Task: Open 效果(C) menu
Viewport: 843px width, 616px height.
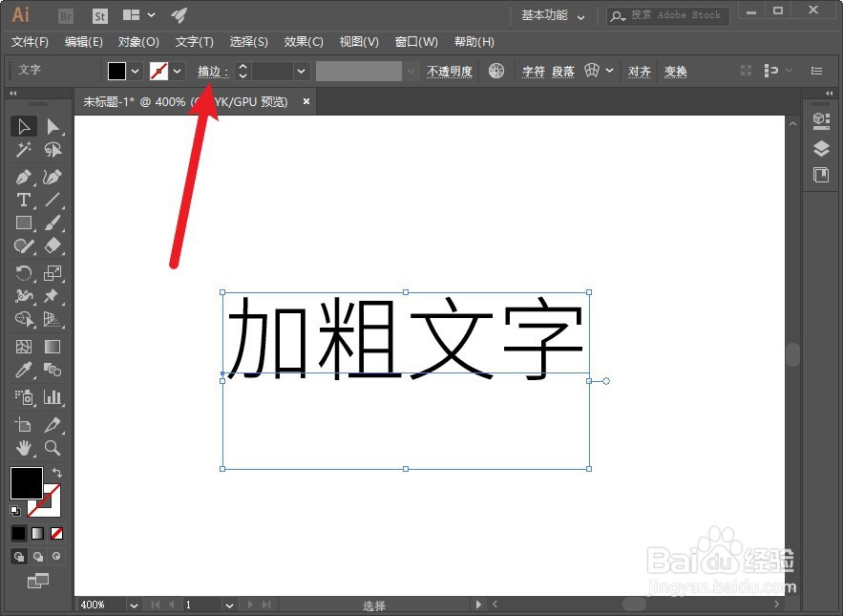Action: (304, 42)
